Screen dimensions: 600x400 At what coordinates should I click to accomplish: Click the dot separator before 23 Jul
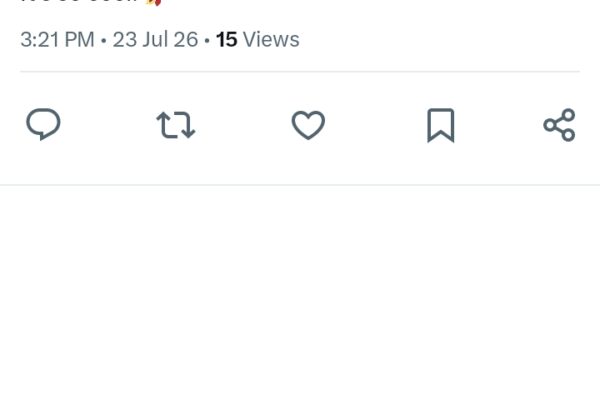coord(104,40)
